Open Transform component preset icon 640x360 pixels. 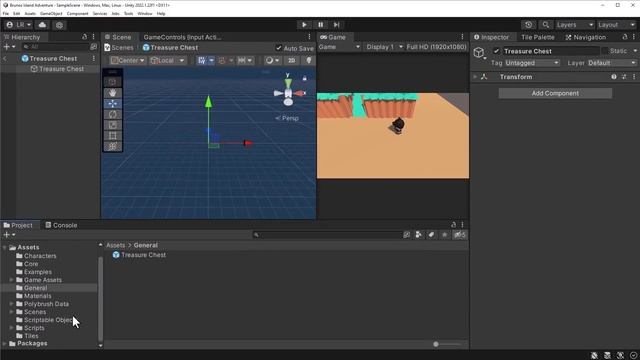[624, 77]
